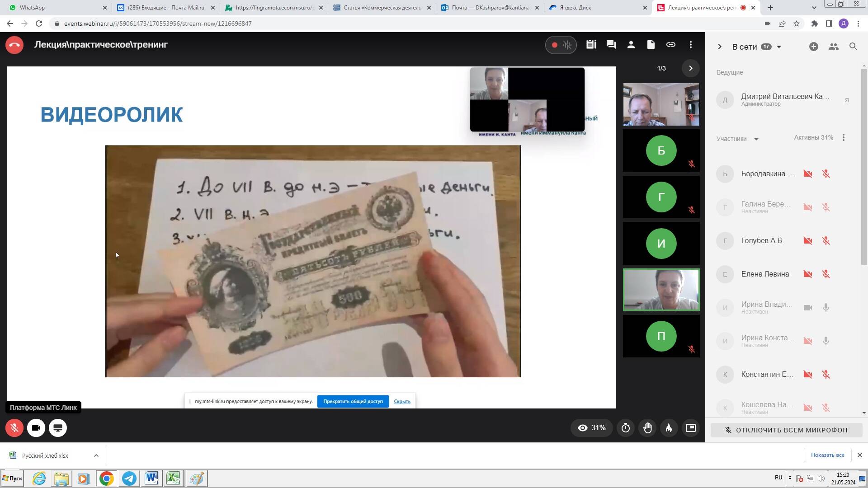The width and height of the screenshot is (868, 488).
Task: Open a new browser tab
Action: click(770, 8)
